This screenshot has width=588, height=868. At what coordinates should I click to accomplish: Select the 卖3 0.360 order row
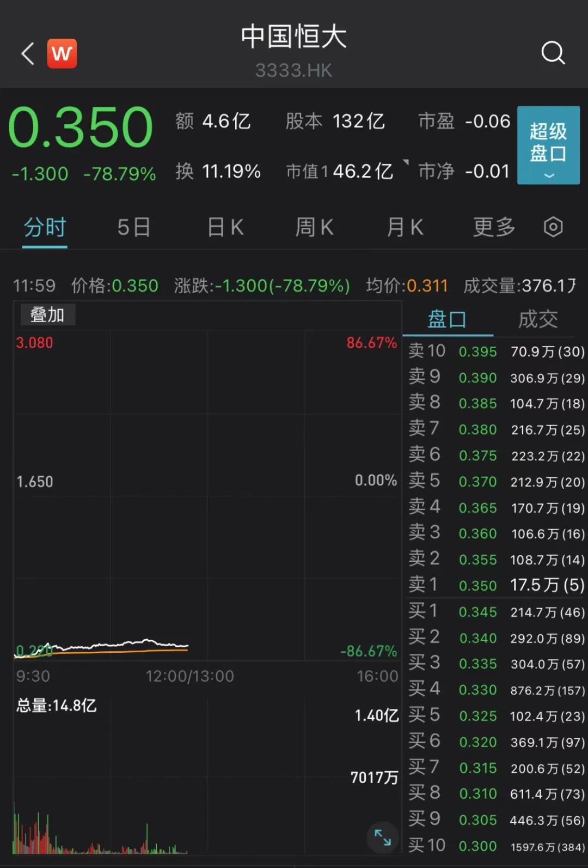coord(497,533)
